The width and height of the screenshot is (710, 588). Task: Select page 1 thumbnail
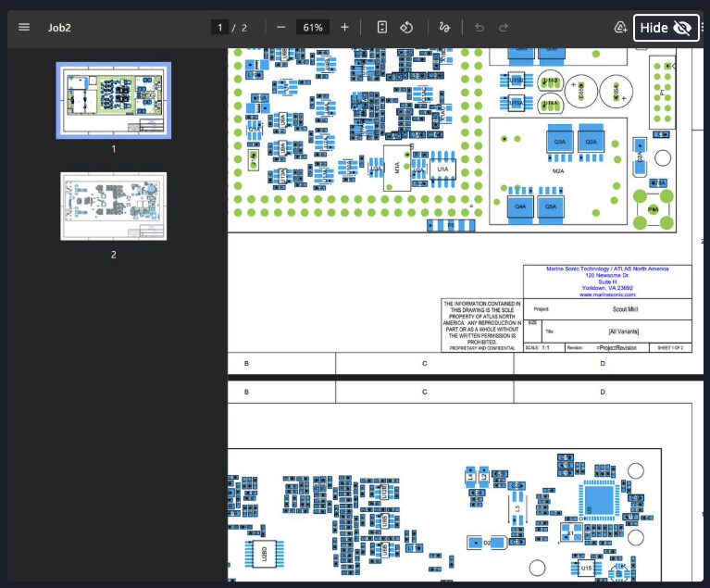(113, 100)
